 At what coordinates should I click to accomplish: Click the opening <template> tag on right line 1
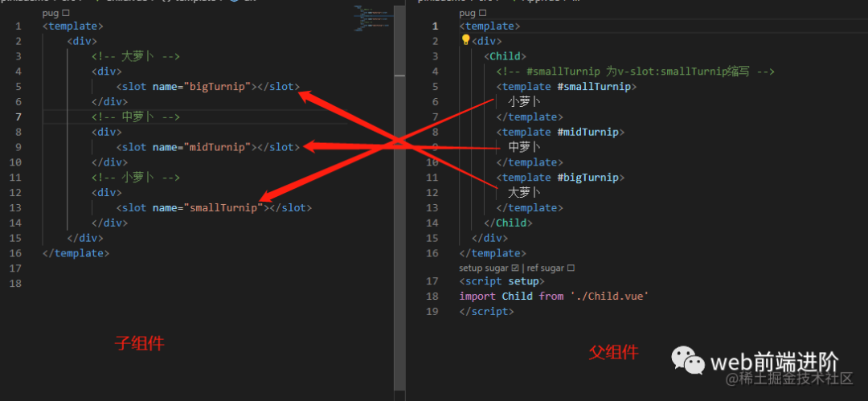(490, 26)
